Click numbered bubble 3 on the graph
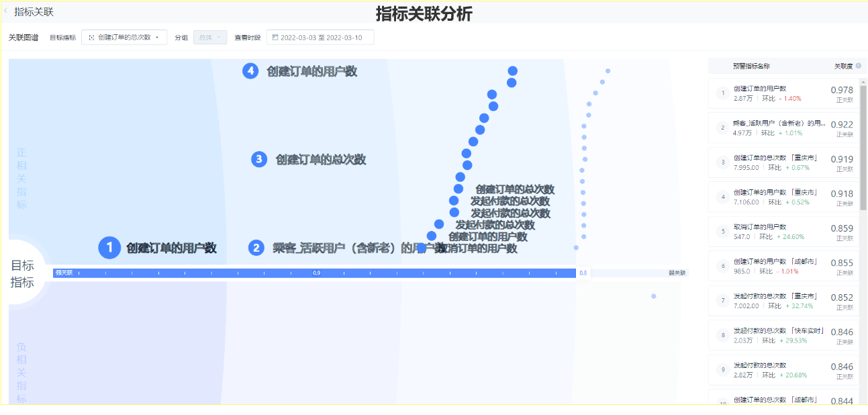 pyautogui.click(x=259, y=159)
